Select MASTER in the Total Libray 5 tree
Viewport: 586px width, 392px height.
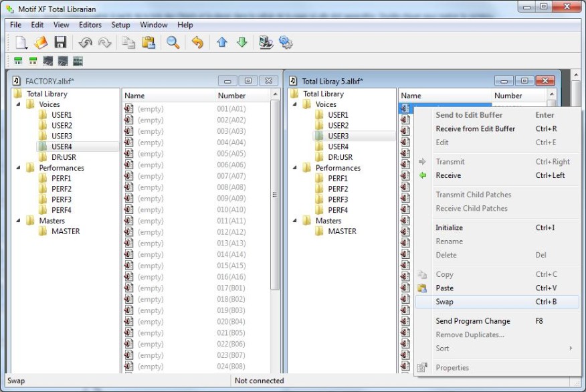click(x=342, y=231)
